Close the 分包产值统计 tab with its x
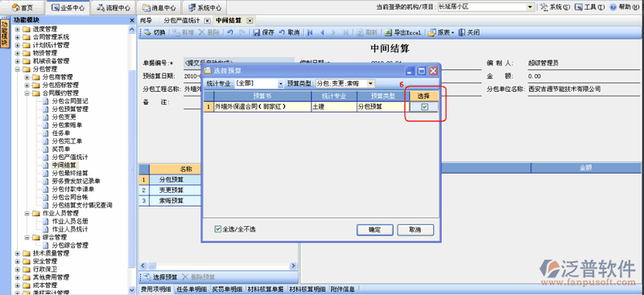The width and height of the screenshot is (644, 295). pyautogui.click(x=207, y=21)
